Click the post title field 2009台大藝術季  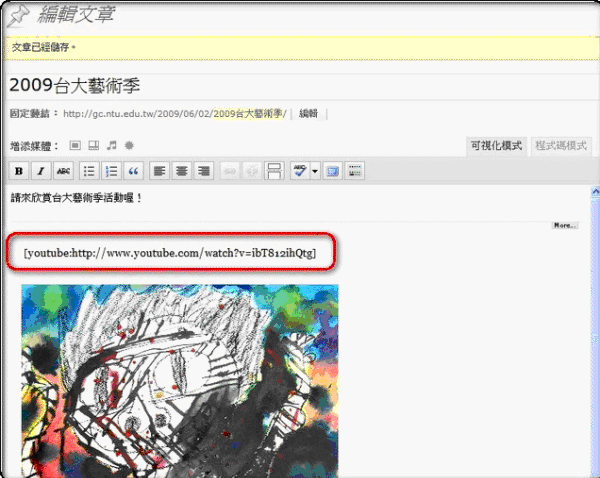point(300,86)
